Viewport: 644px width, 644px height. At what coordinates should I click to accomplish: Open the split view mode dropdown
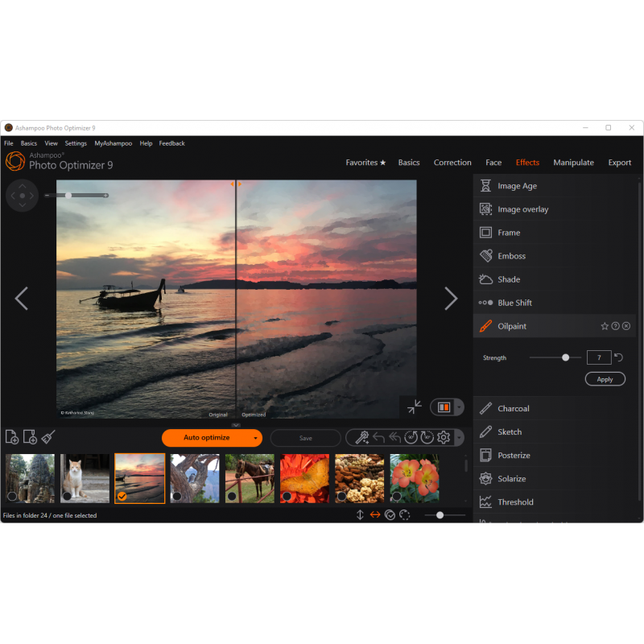pos(459,407)
